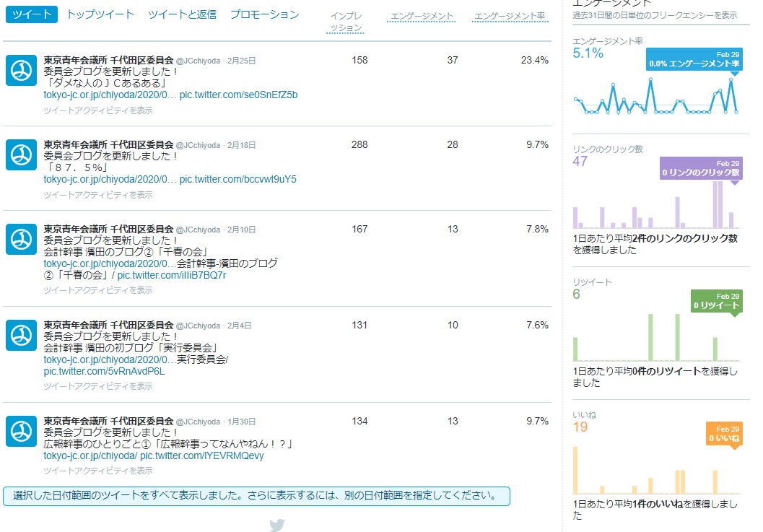Click avatar icon of Feb 25 tweet
The image size is (763, 532).
(x=21, y=70)
